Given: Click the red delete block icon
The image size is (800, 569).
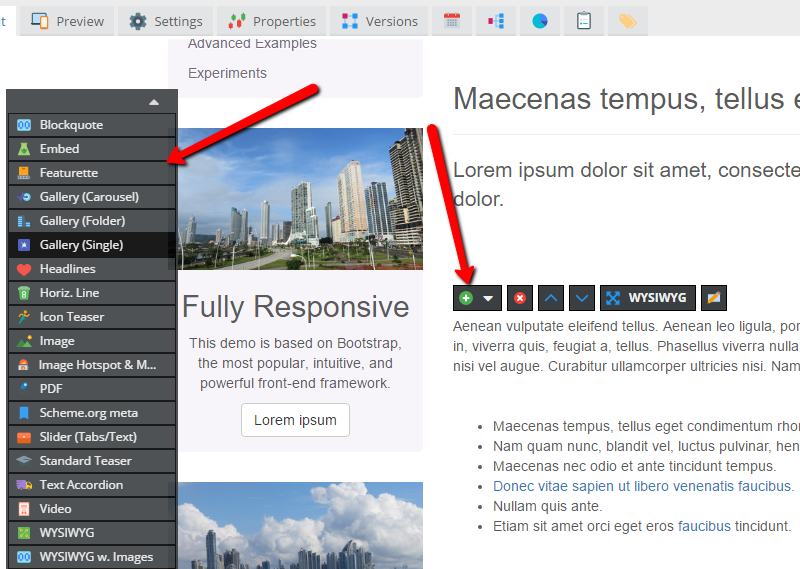Looking at the screenshot, I should (x=519, y=298).
